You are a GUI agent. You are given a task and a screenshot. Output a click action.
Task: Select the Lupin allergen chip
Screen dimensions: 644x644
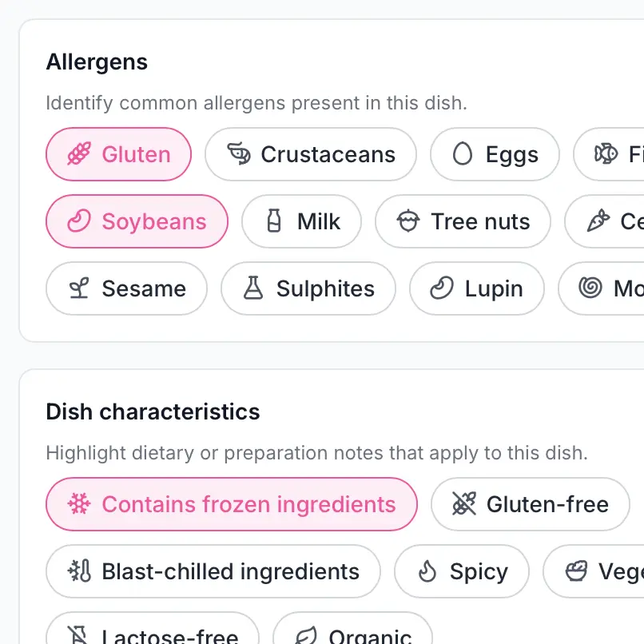(476, 288)
